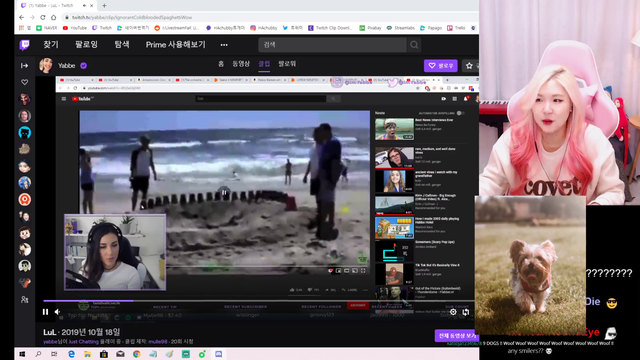Click the Just Chatting category link
The image size is (640, 360).
84,342
